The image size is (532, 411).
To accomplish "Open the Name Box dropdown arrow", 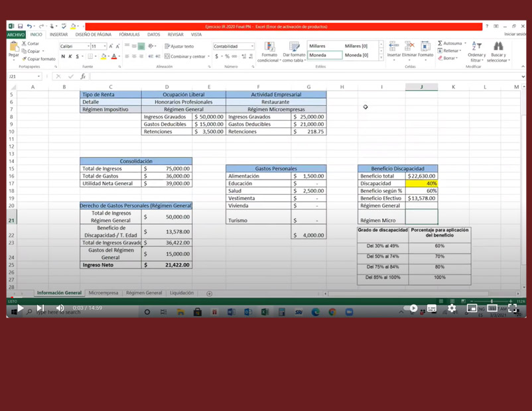I will pos(39,77).
